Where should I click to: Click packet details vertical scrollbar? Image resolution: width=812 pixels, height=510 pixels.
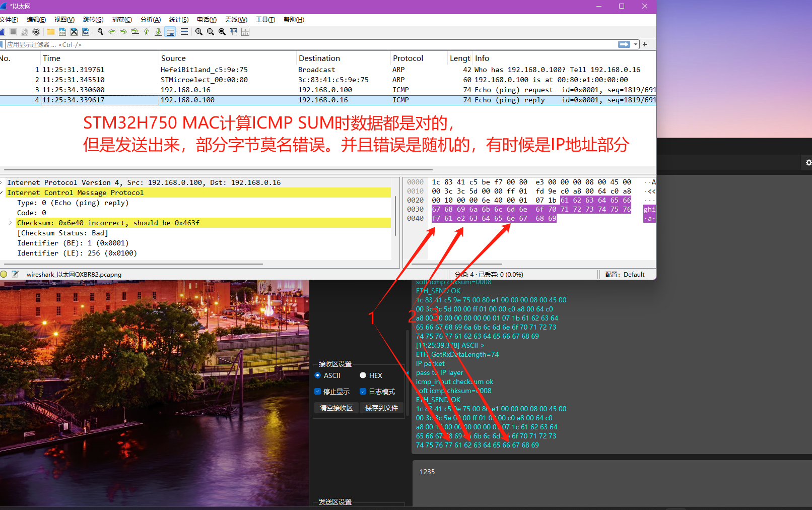(395, 217)
